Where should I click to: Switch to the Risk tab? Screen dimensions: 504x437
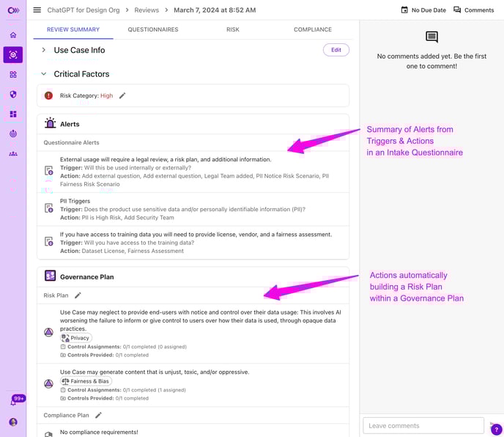tap(233, 29)
